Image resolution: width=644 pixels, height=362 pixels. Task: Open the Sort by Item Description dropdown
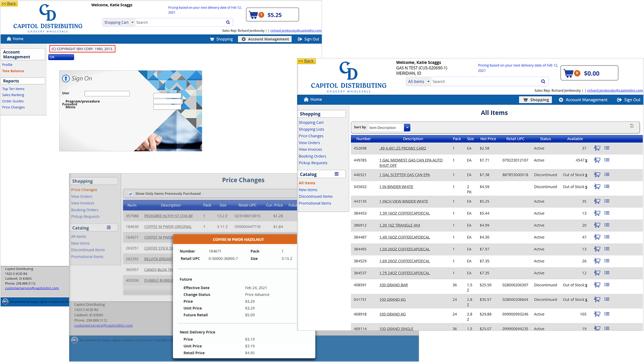407,127
